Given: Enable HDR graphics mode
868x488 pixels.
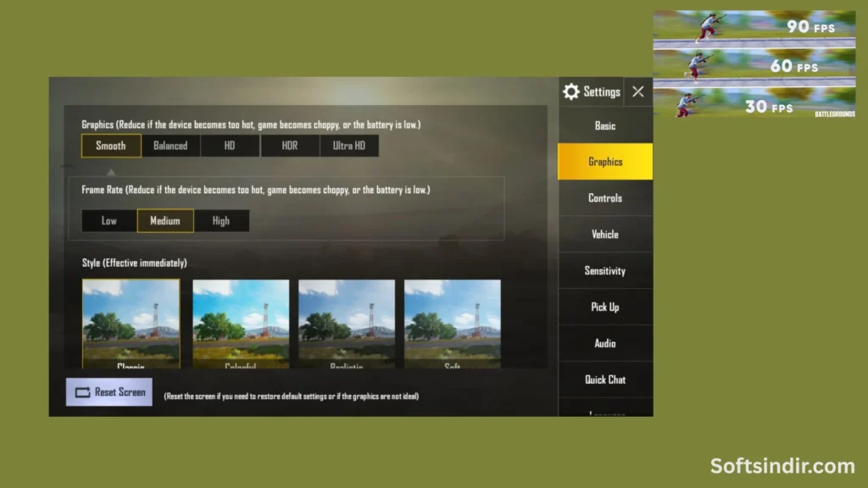Looking at the screenshot, I should 289,145.
